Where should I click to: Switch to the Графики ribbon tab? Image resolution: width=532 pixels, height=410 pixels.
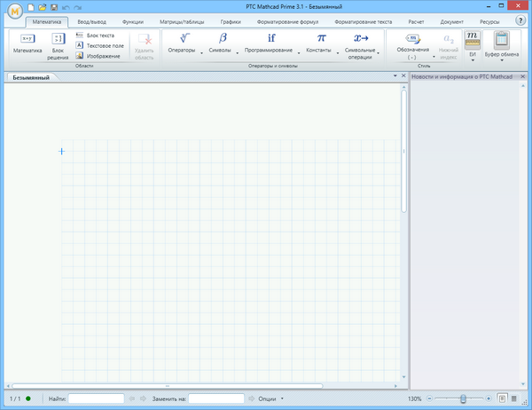[231, 20]
